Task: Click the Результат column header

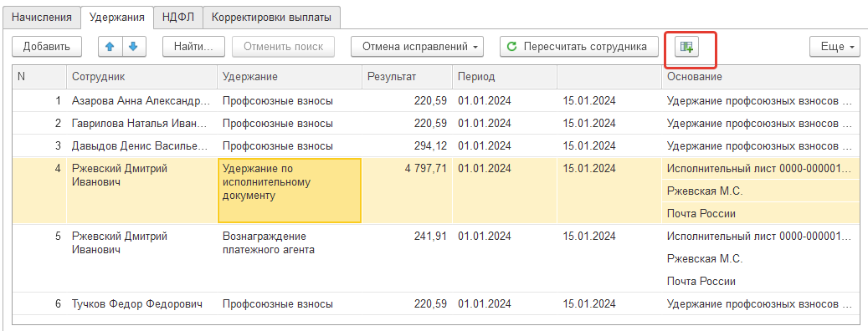Action: point(407,77)
